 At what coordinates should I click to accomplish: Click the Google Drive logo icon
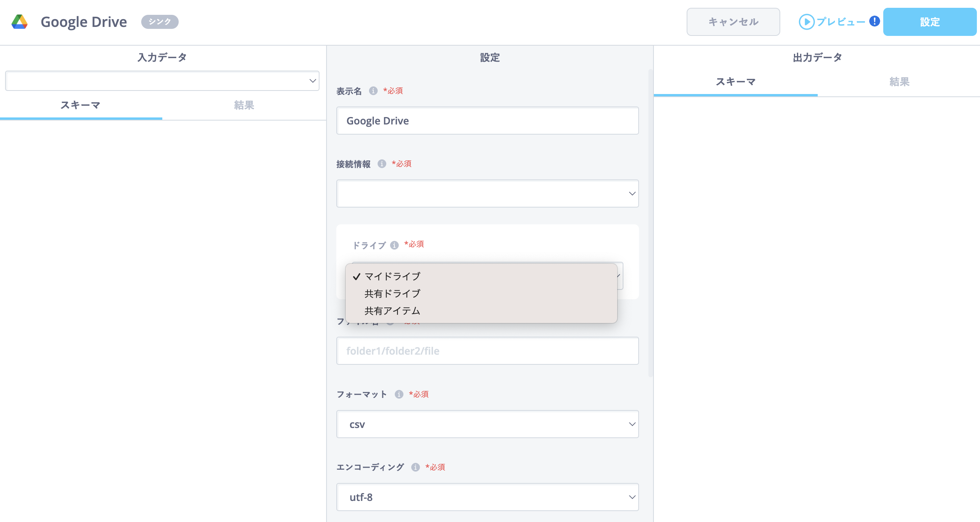point(20,22)
